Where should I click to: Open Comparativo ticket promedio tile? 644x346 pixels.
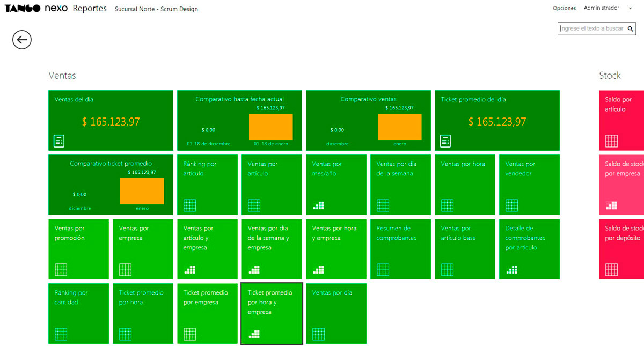(x=111, y=185)
